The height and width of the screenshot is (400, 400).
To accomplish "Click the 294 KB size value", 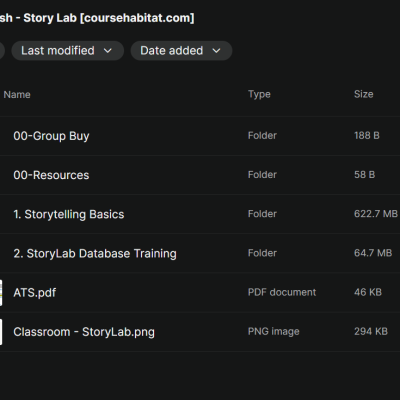I will tap(371, 331).
